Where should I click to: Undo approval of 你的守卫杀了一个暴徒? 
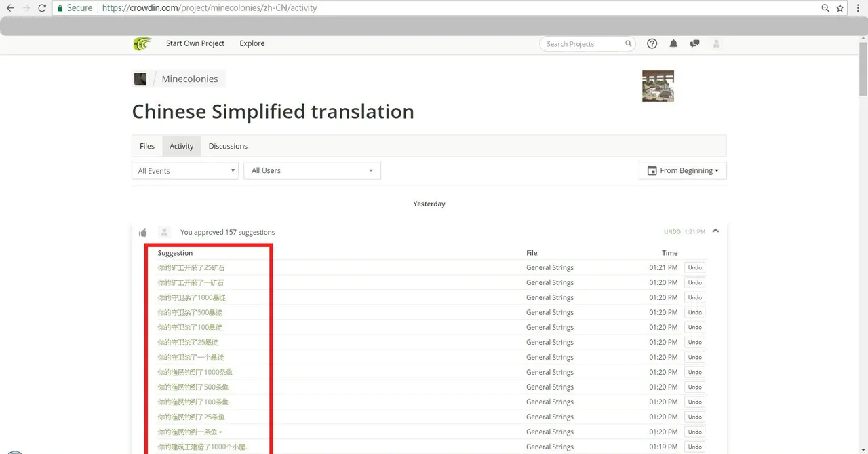694,357
